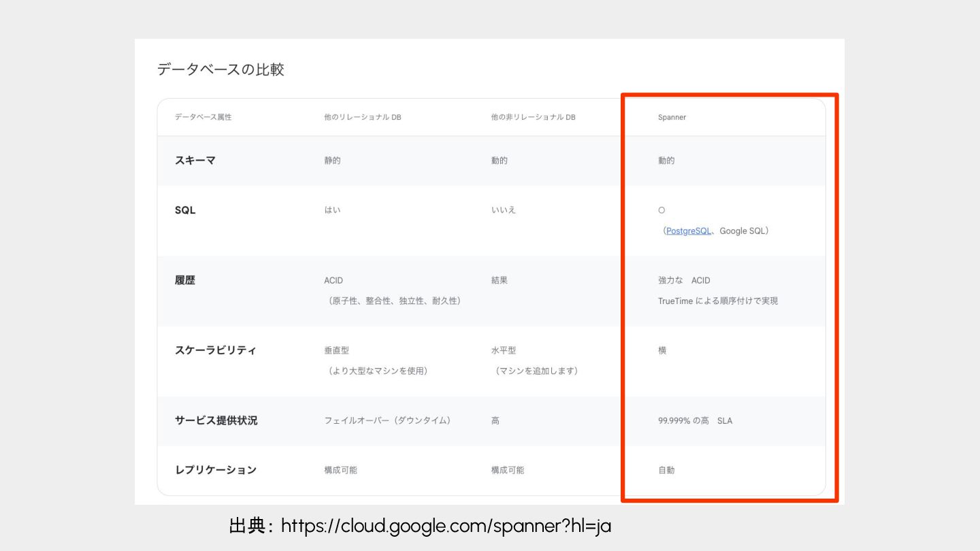Select the heading データベースの比較
The height and width of the screenshot is (551, 980).
tap(220, 69)
